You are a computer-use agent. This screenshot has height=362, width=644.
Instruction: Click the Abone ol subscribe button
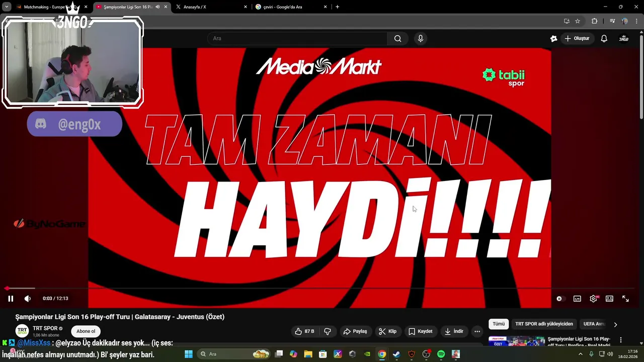click(x=86, y=331)
